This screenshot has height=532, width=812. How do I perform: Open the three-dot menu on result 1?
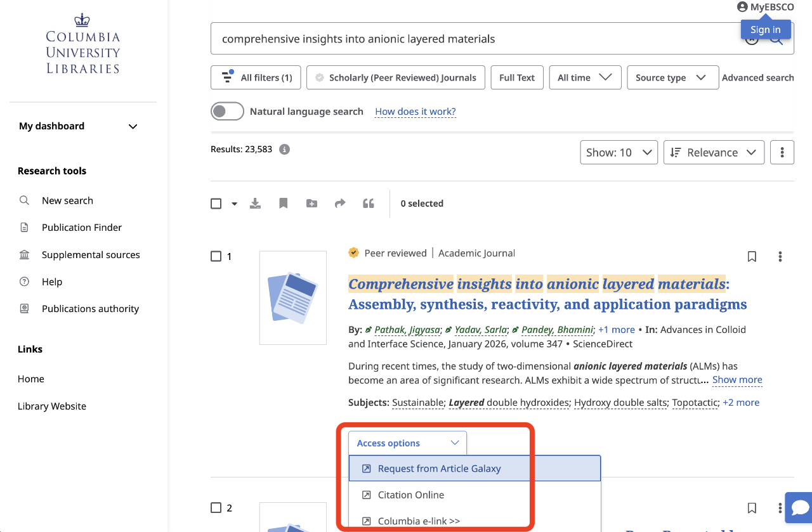click(780, 256)
